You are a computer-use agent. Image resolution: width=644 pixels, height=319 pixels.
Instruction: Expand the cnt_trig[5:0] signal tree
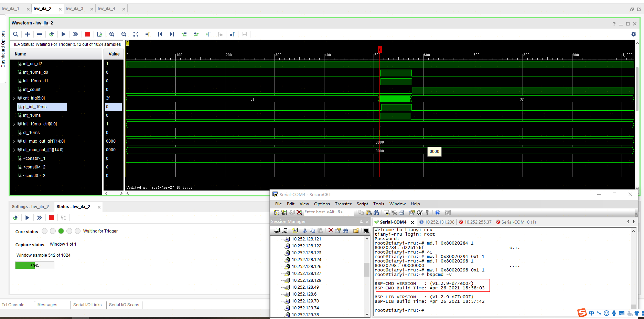pos(14,98)
